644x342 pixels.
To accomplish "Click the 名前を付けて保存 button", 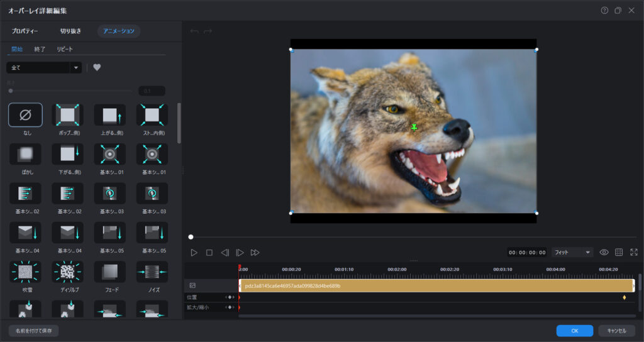I will 33,330.
